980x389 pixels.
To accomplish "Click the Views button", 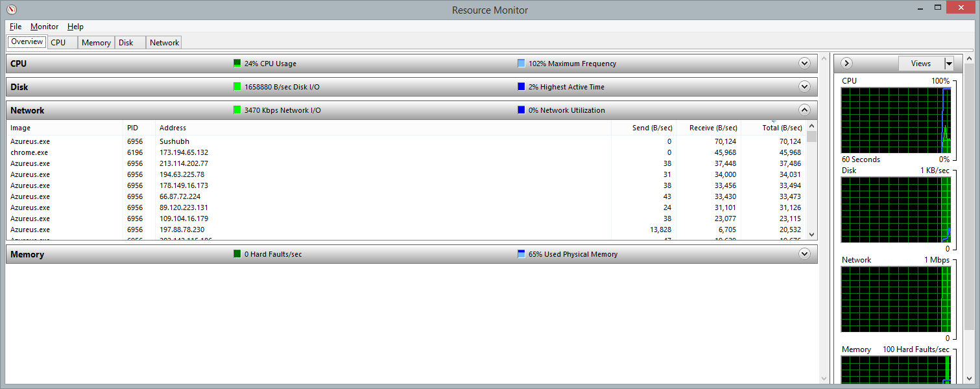I will pos(920,64).
